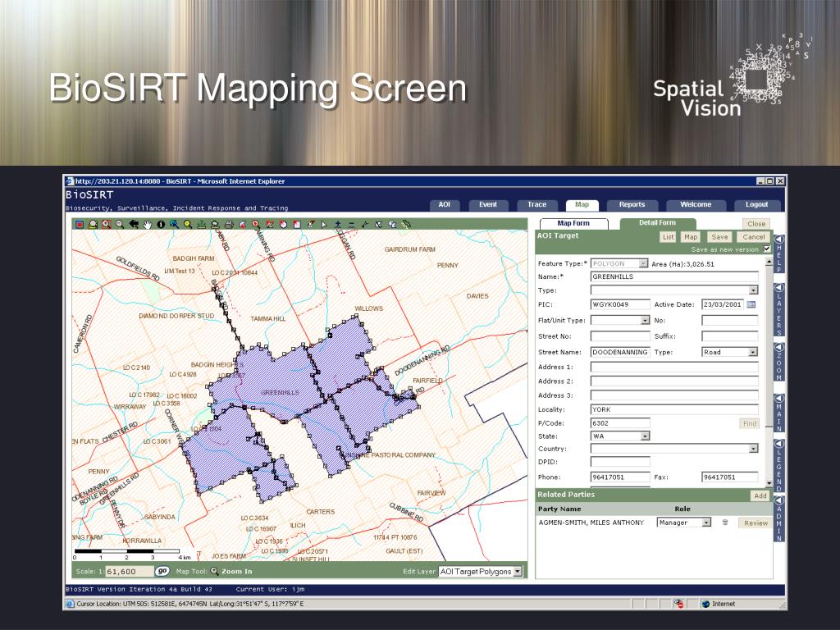Go to the Welcome tab
The image size is (840, 630).
[x=696, y=204]
